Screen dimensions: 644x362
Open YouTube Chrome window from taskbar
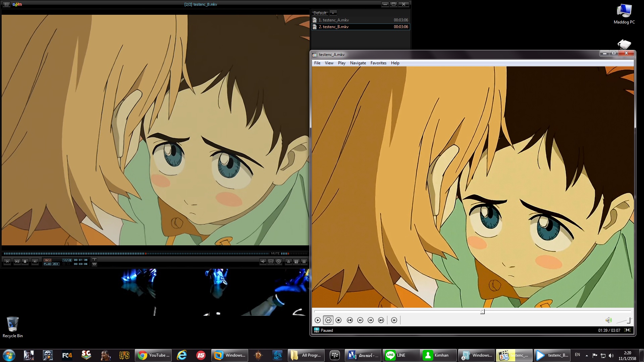click(153, 355)
